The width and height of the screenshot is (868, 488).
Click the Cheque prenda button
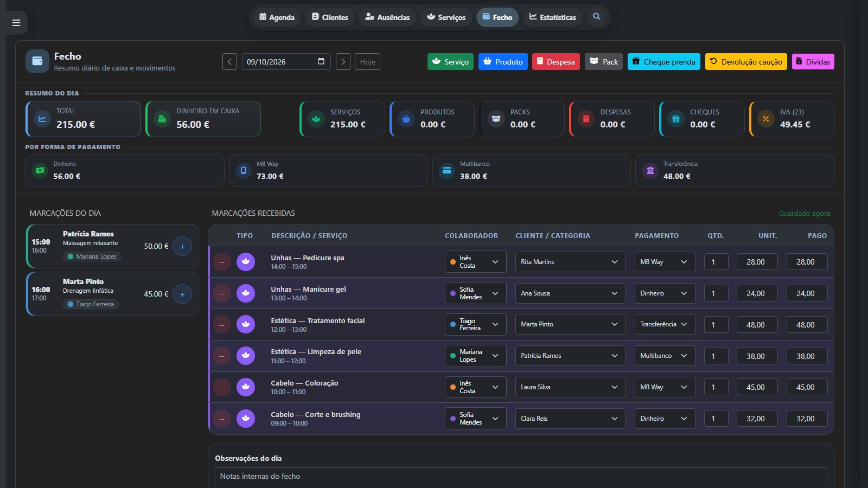664,62
